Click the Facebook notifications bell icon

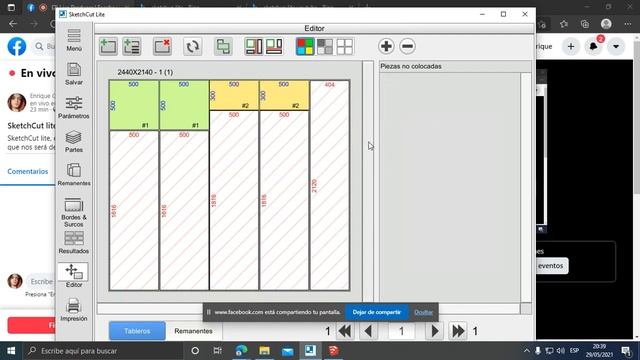[593, 47]
